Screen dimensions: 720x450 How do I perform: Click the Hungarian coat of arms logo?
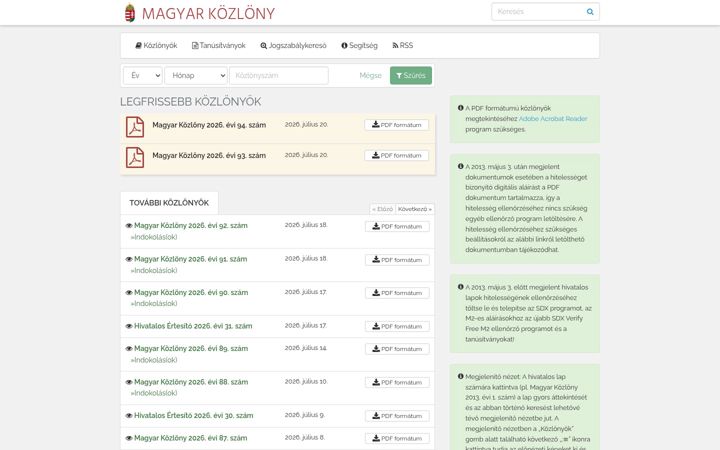[130, 13]
